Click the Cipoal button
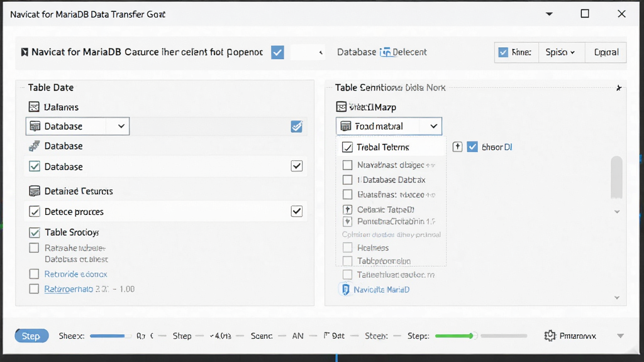Screen dimensions: 644x362 point(606,52)
